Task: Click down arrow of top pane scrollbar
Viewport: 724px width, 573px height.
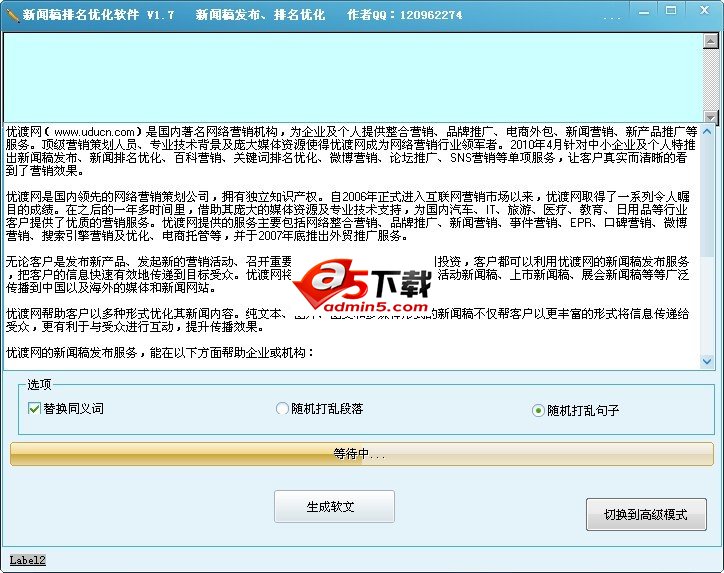Action: click(710, 116)
